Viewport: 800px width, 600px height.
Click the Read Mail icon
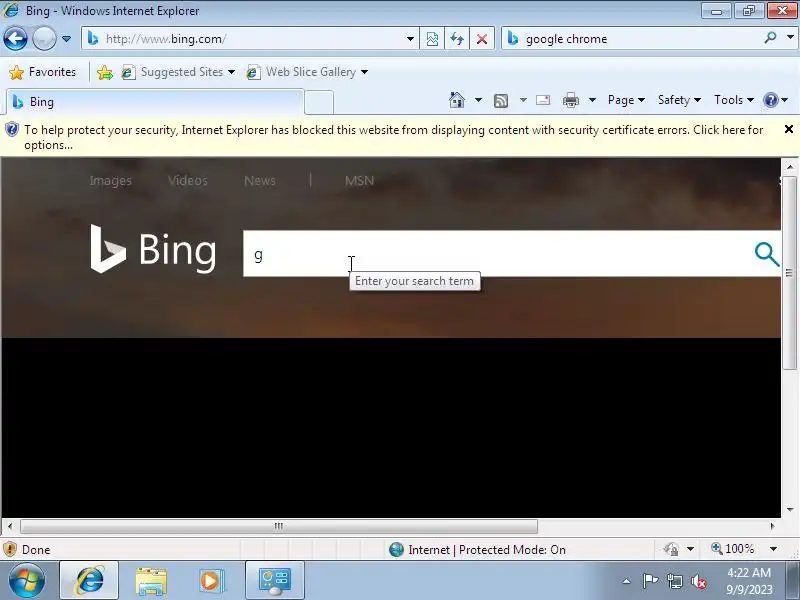coord(543,100)
